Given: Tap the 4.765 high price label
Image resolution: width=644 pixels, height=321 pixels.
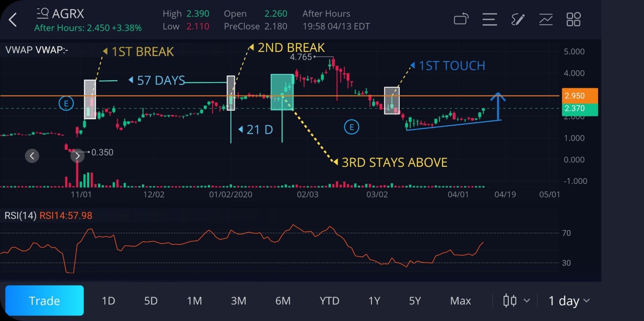Looking at the screenshot, I should tap(301, 57).
